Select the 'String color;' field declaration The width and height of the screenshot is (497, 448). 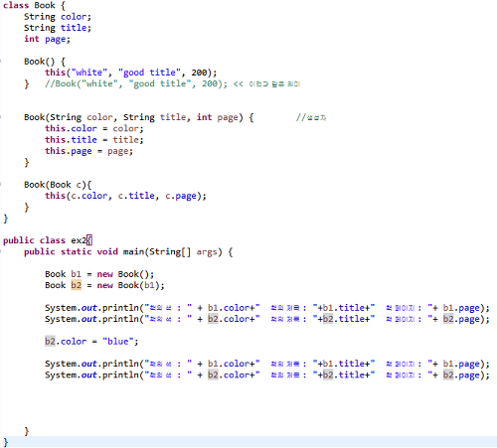[x=58, y=17]
